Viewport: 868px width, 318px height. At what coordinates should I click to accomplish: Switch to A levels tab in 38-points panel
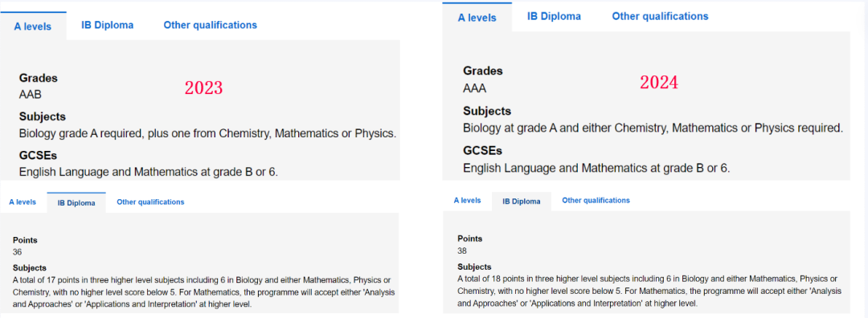pos(467,200)
